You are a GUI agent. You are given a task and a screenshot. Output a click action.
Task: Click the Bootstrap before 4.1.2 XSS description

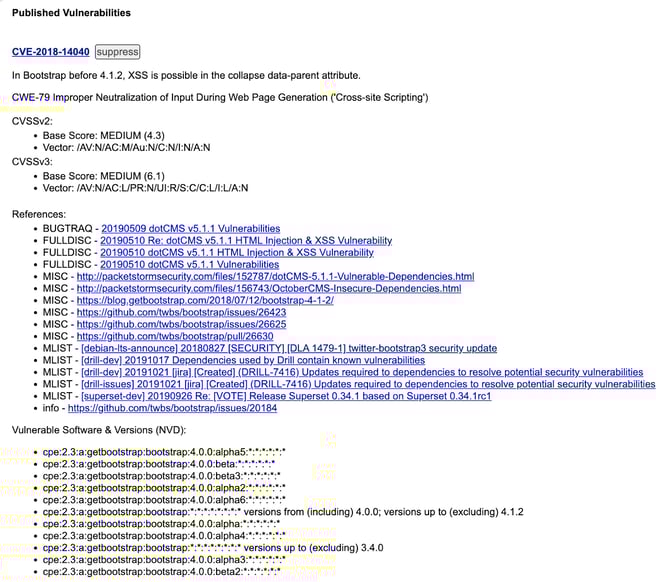(x=186, y=75)
